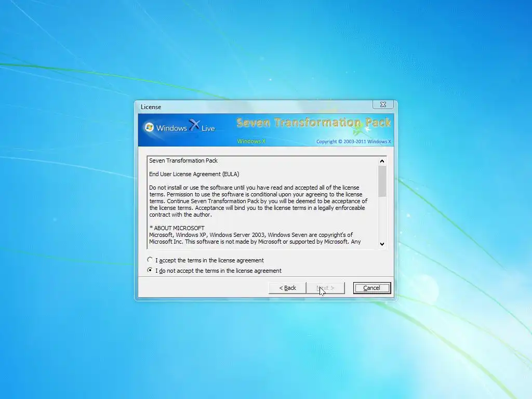Viewport: 532px width, 399px height.
Task: Click 'Seven Transformation Pack' banner title
Action: [313, 122]
